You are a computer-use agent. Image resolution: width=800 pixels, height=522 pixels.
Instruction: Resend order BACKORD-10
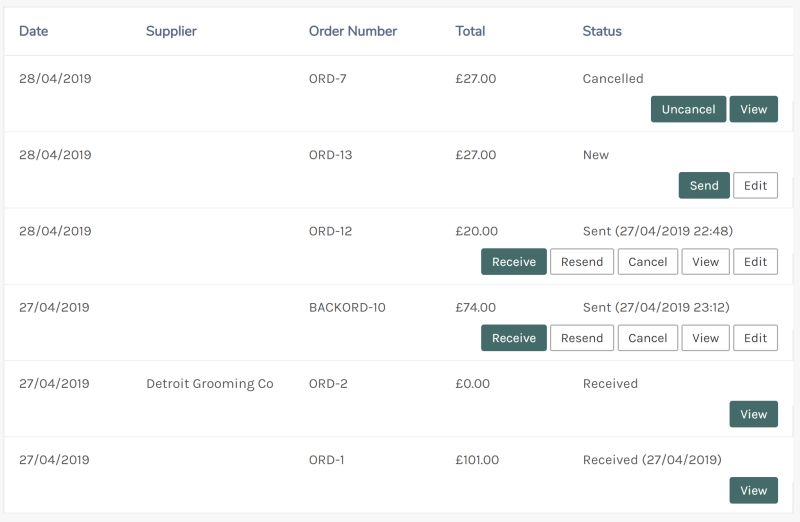pyautogui.click(x=582, y=338)
